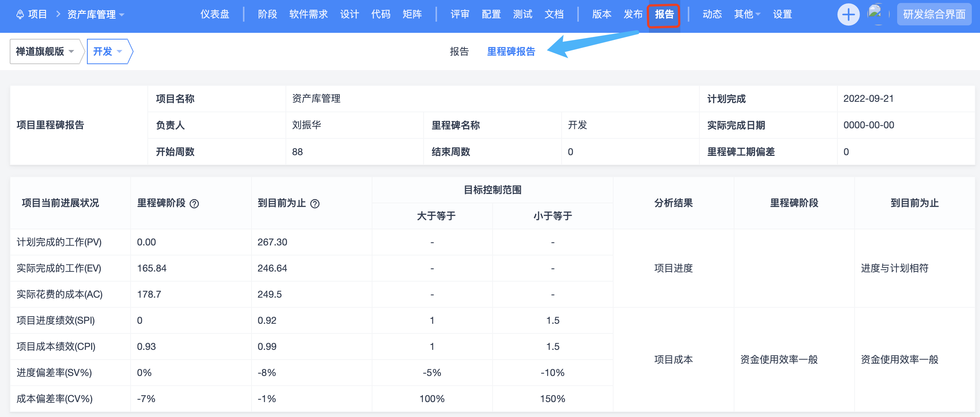Click help icon beside 里程碑阶段 header
The width and height of the screenshot is (980, 417).
click(x=194, y=204)
